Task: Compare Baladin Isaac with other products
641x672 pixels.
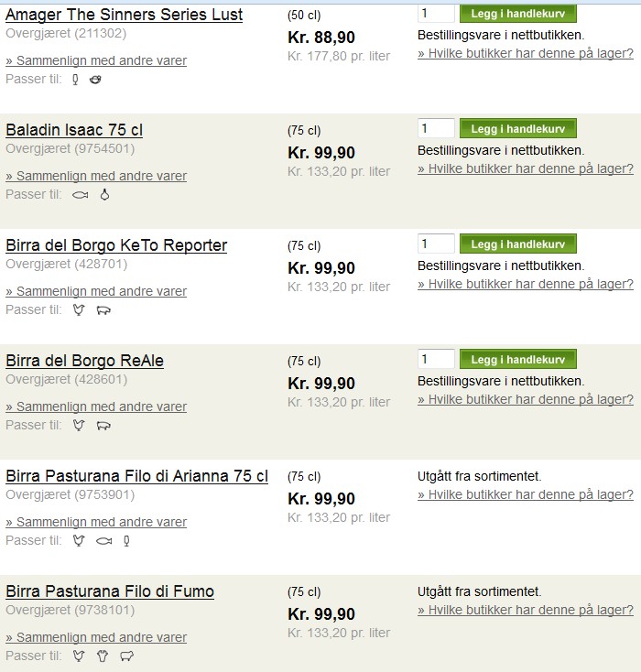Action: pyautogui.click(x=96, y=176)
